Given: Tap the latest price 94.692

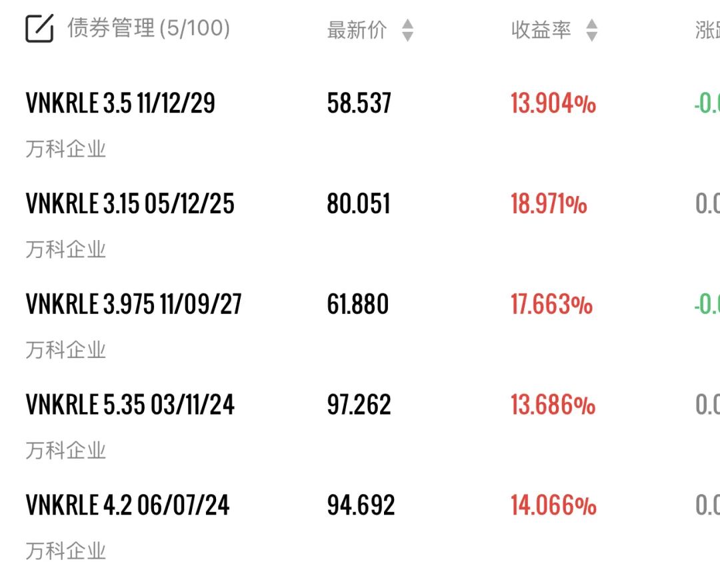Looking at the screenshot, I should point(361,505).
